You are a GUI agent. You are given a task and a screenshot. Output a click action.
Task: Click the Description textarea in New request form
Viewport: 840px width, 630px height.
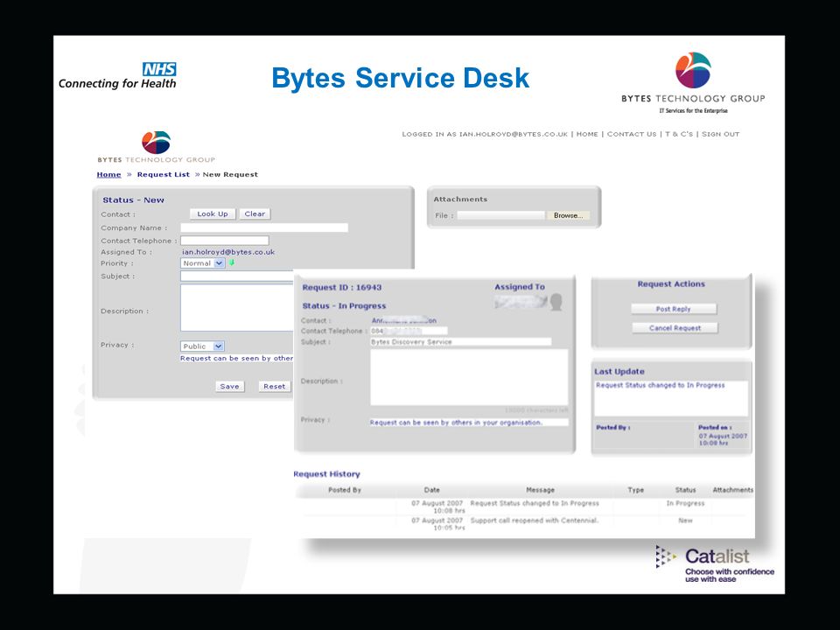tap(237, 308)
